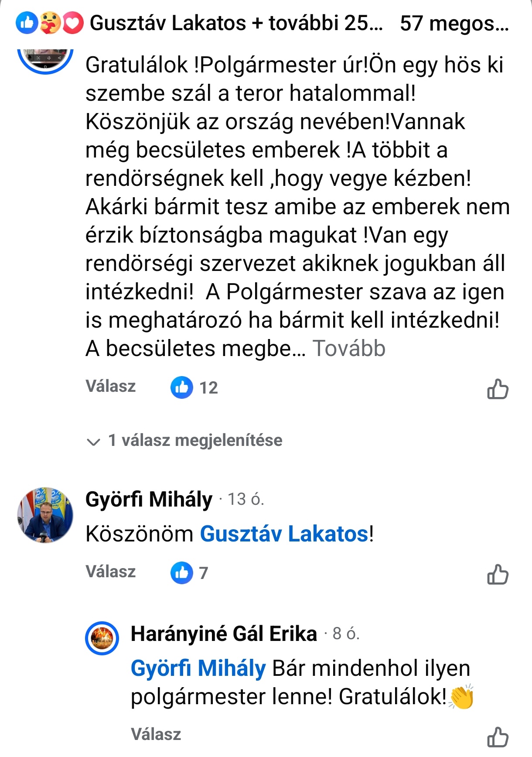Open Györfi Mihály's profile name
Screen dimensions: 532x757
point(149,499)
